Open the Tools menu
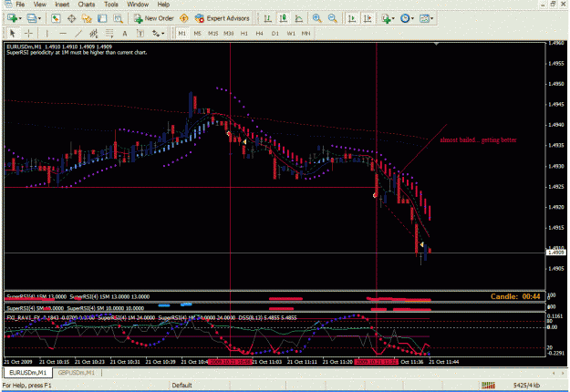The width and height of the screenshot is (570, 392). coord(111,5)
